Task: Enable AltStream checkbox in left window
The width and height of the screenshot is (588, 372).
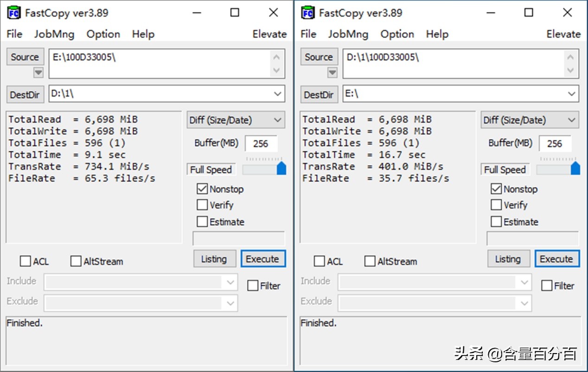Action: (76, 261)
